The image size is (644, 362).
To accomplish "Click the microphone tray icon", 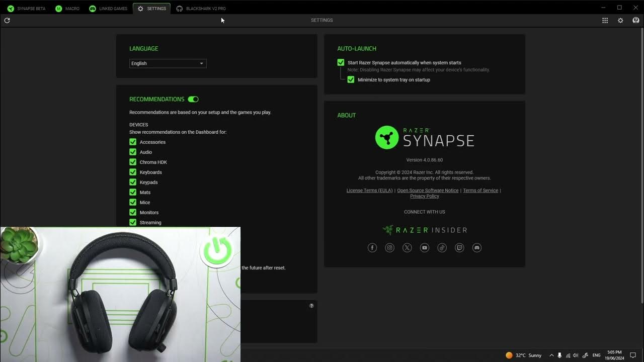I will pyautogui.click(x=559, y=355).
